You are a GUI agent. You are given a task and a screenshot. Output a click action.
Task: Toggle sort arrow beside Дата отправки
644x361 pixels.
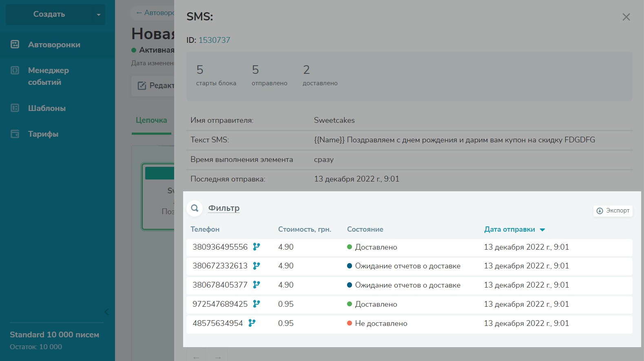click(542, 230)
